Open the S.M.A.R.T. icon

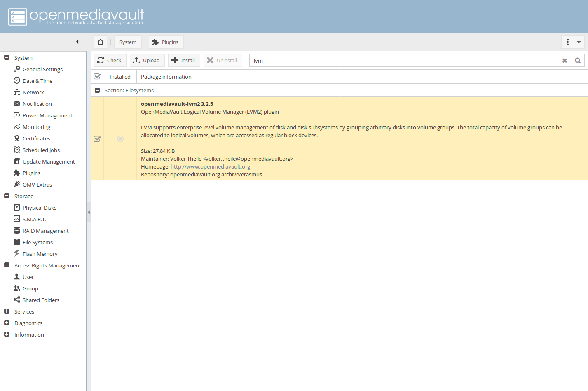(x=17, y=219)
